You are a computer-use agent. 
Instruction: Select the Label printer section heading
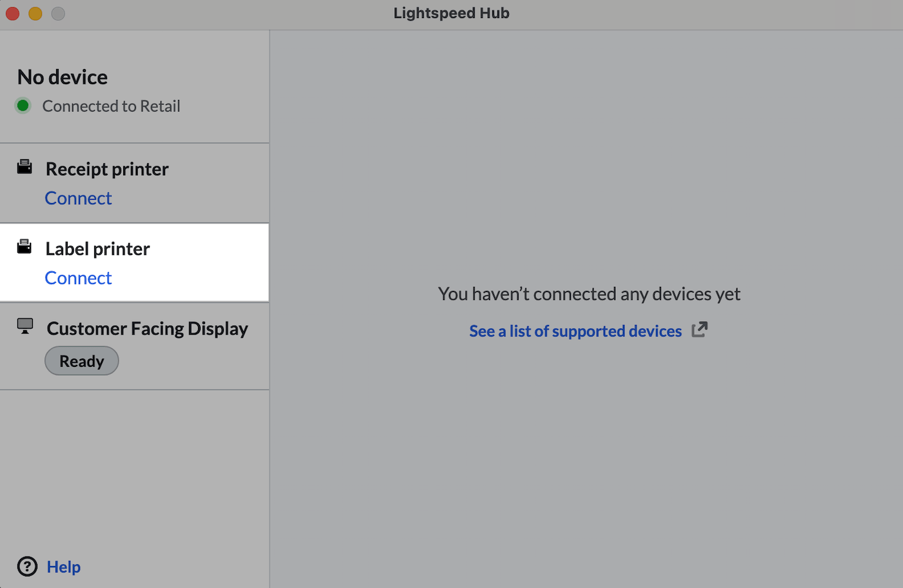(x=97, y=249)
